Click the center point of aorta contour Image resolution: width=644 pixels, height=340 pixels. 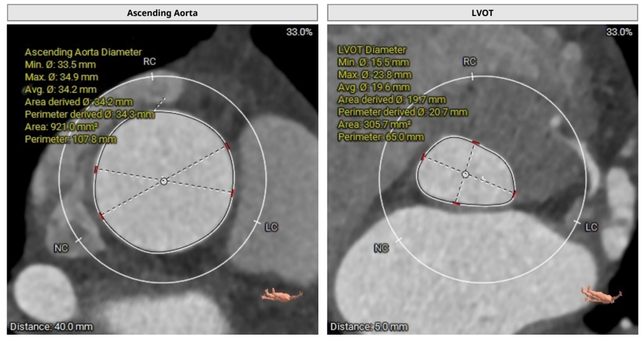(164, 181)
